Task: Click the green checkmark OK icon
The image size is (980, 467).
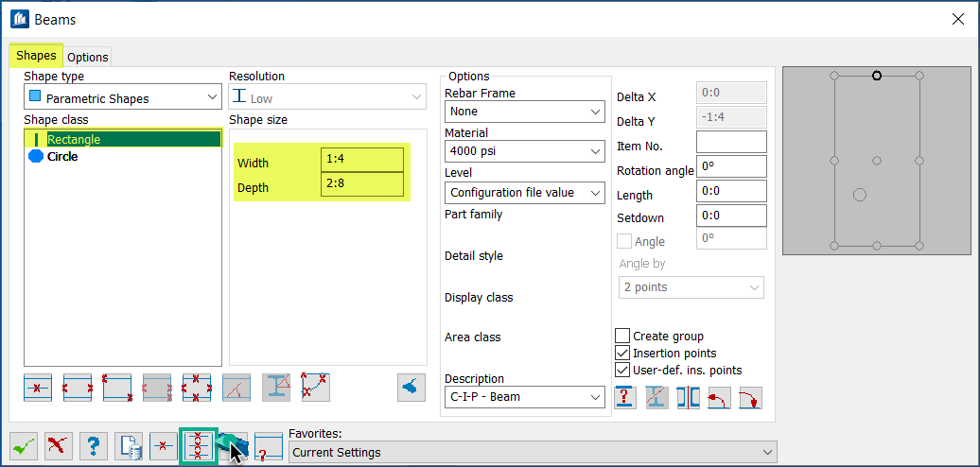Action: (25, 446)
